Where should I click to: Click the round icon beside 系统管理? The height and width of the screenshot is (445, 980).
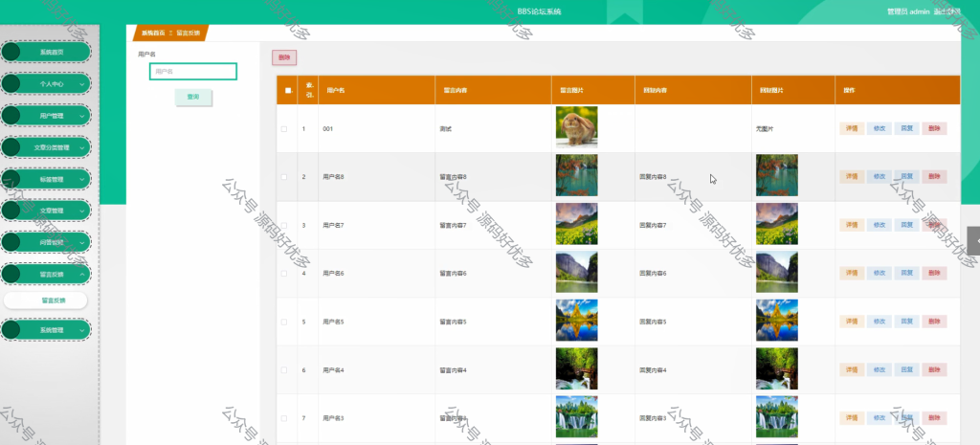[x=11, y=330]
